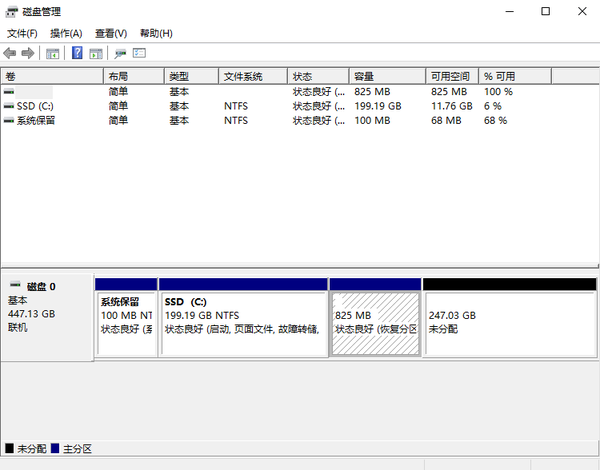Select the SSD (C:) volume name
The image size is (600, 470).
click(x=35, y=106)
